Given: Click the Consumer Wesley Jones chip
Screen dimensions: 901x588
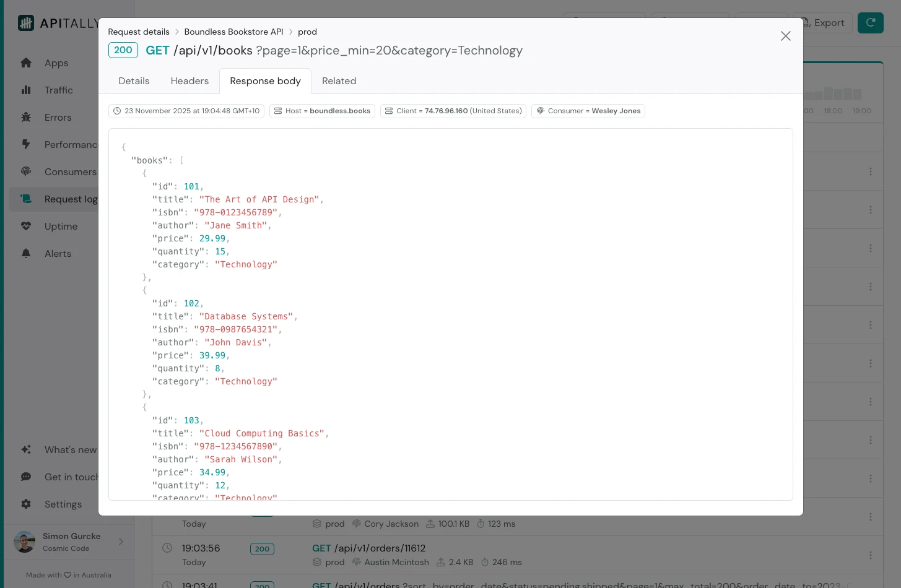Looking at the screenshot, I should [x=588, y=111].
